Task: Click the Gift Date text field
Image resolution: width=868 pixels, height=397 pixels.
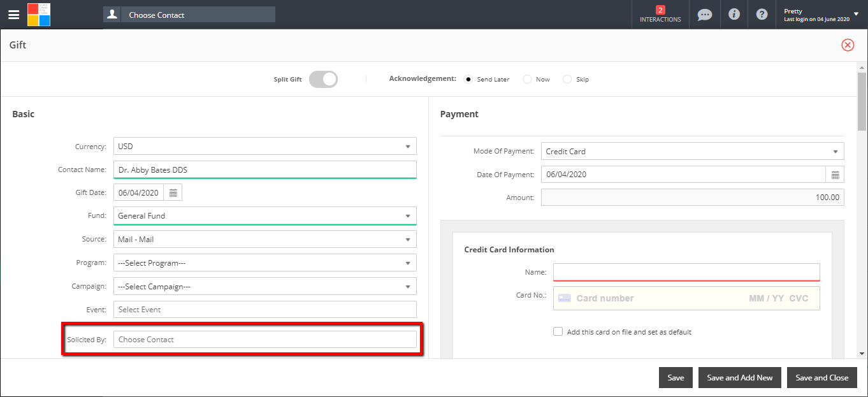Action: click(x=139, y=192)
